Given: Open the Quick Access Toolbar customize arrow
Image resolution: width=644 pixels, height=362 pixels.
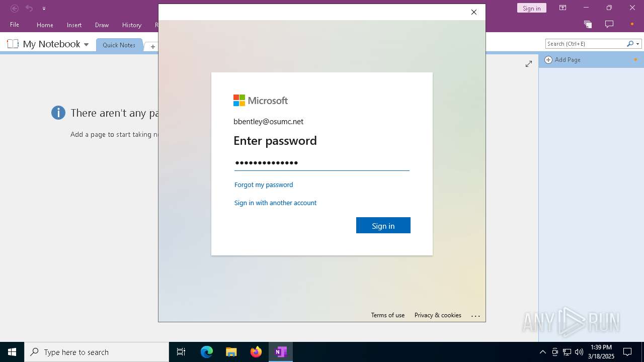Looking at the screenshot, I should (44, 9).
